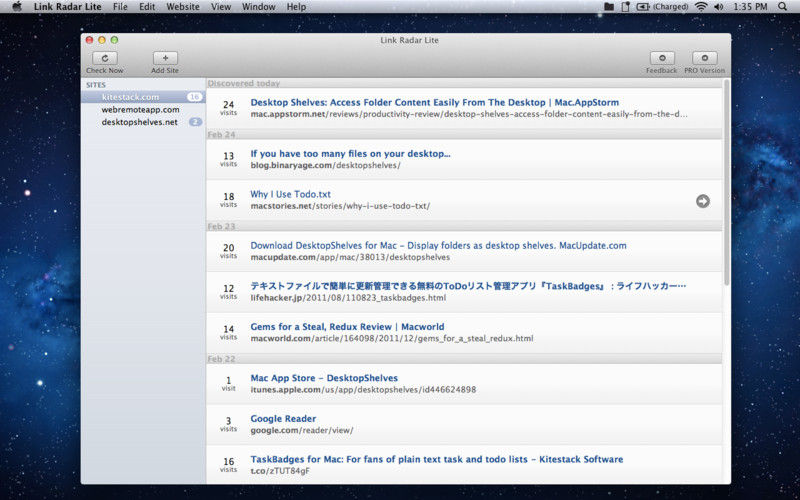This screenshot has height=500, width=800.
Task: Click the 'Feb 22' section header
Action: [464, 359]
